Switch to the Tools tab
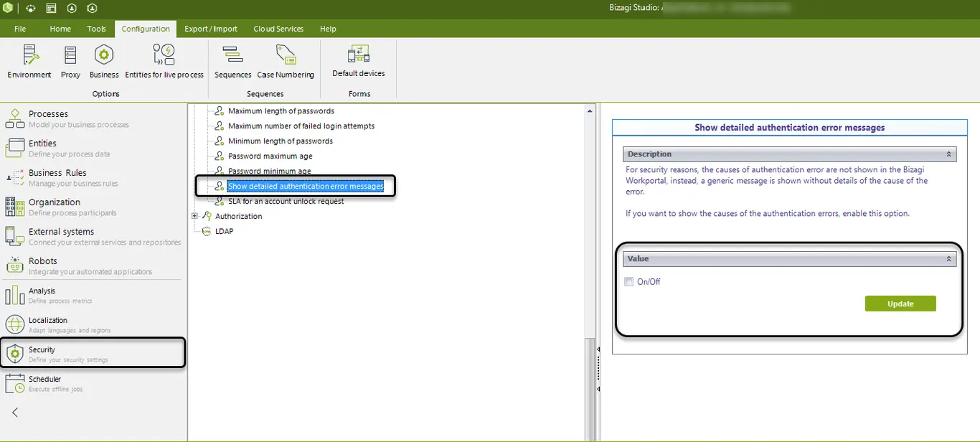The height and width of the screenshot is (442, 980). (x=96, y=29)
